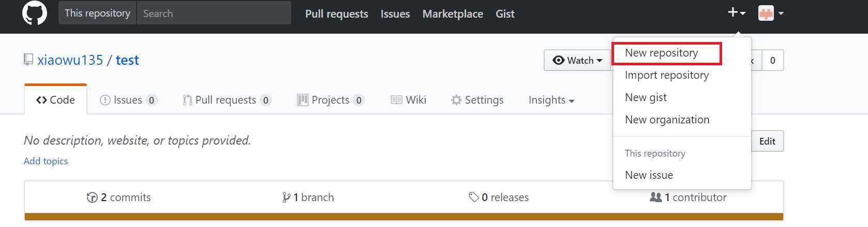
Task: View the 1 branch list
Action: 308,197
